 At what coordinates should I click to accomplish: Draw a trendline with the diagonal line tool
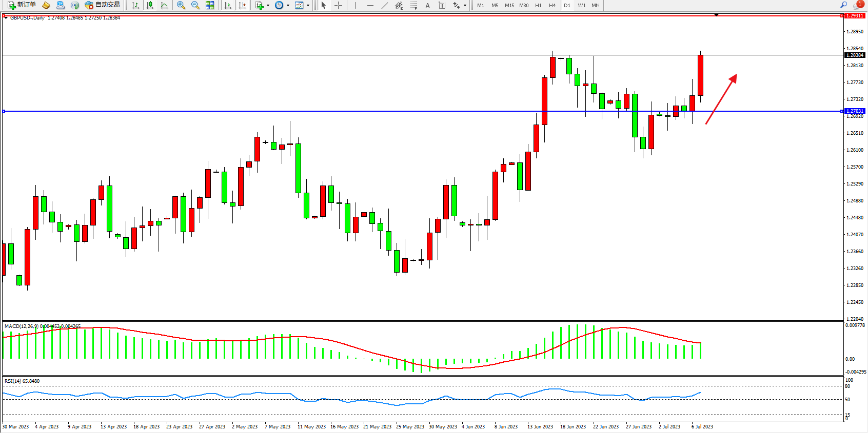[x=385, y=5]
